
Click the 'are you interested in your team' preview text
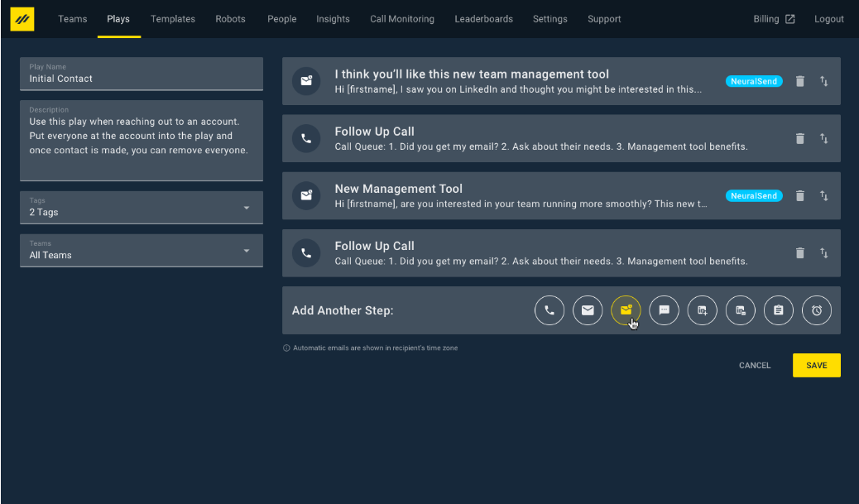pos(521,204)
